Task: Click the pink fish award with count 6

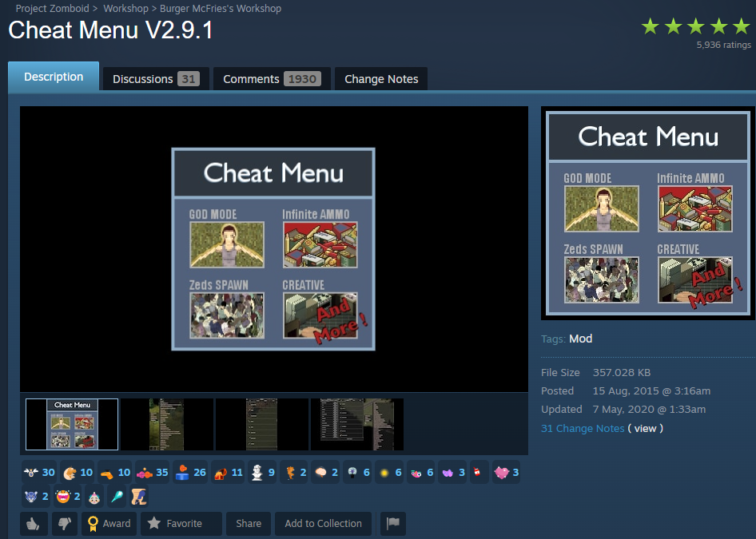Action: [422, 473]
